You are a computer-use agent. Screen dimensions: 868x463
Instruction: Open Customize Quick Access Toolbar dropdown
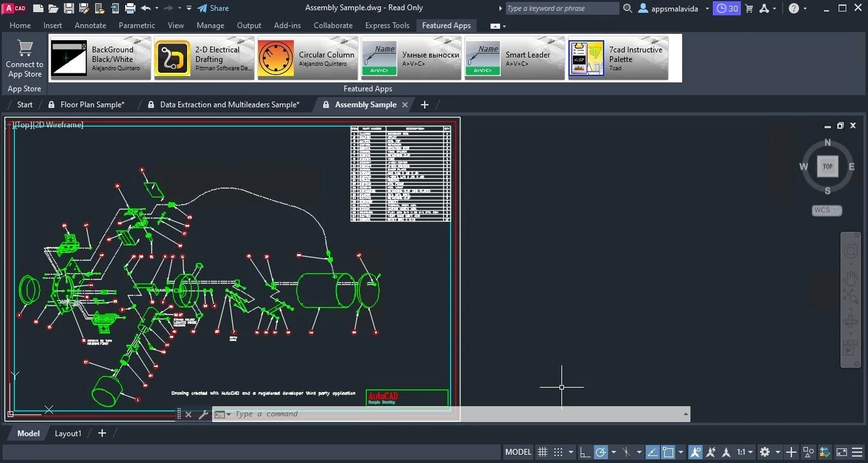(189, 8)
